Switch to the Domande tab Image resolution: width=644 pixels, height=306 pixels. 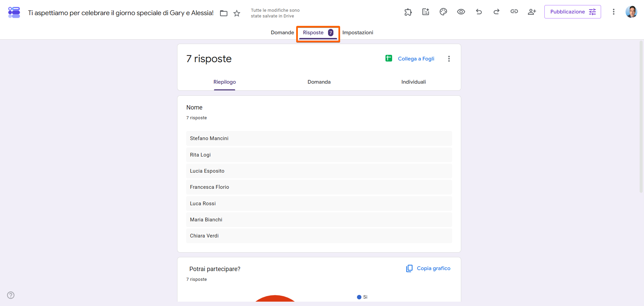[282, 33]
